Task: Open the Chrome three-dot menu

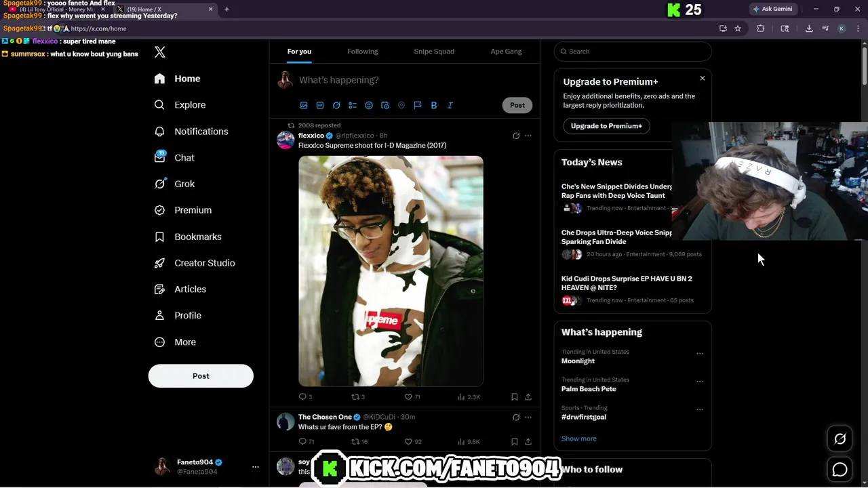Action: tap(858, 28)
